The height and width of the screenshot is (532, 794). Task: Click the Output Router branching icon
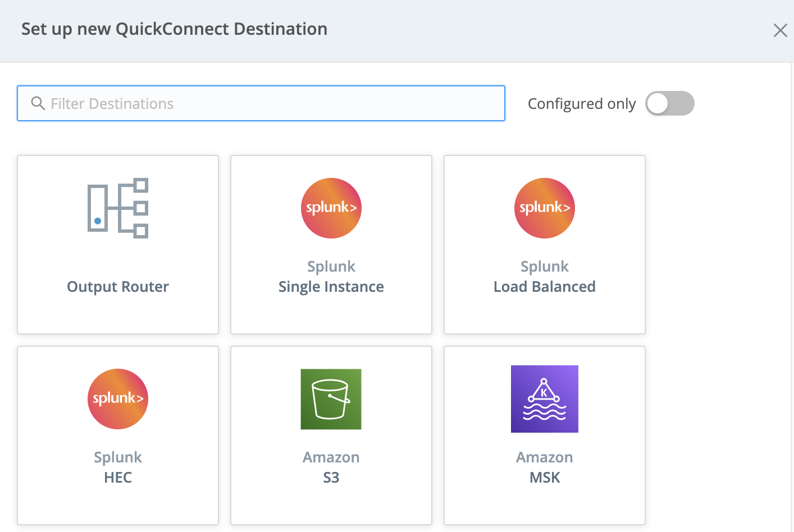coord(117,208)
